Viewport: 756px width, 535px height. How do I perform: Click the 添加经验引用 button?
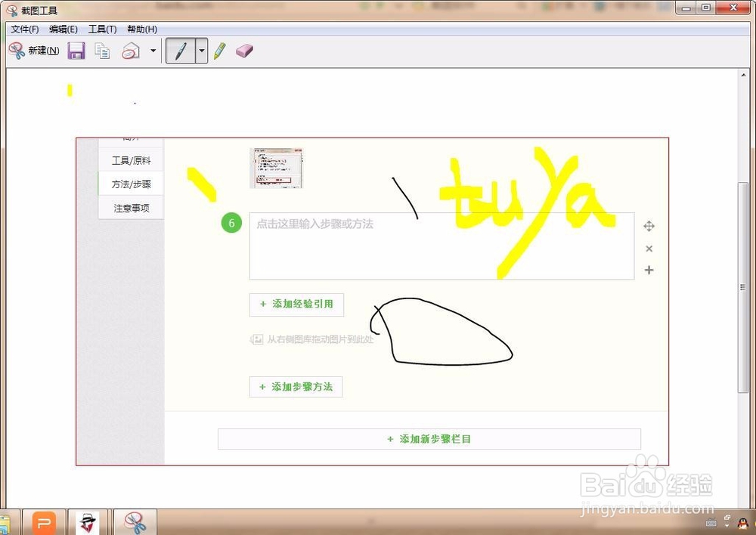click(x=296, y=305)
